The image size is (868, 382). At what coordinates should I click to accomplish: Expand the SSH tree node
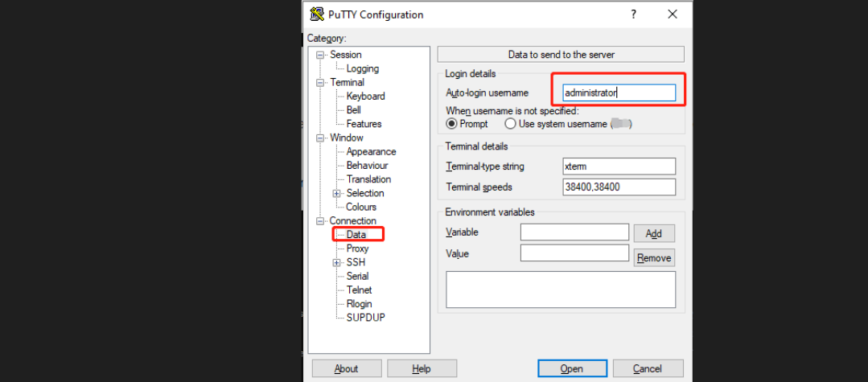pyautogui.click(x=336, y=262)
